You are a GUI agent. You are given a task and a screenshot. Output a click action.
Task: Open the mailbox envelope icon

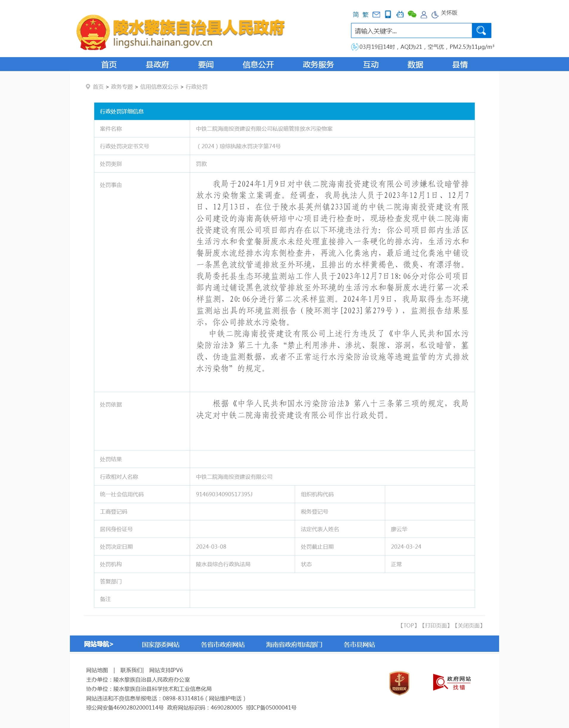tap(376, 14)
